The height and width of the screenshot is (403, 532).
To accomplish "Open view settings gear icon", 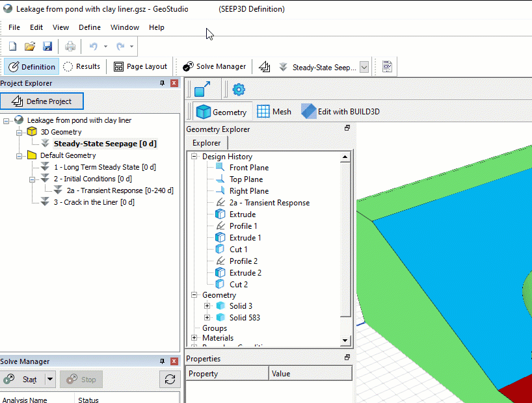I will point(239,90).
